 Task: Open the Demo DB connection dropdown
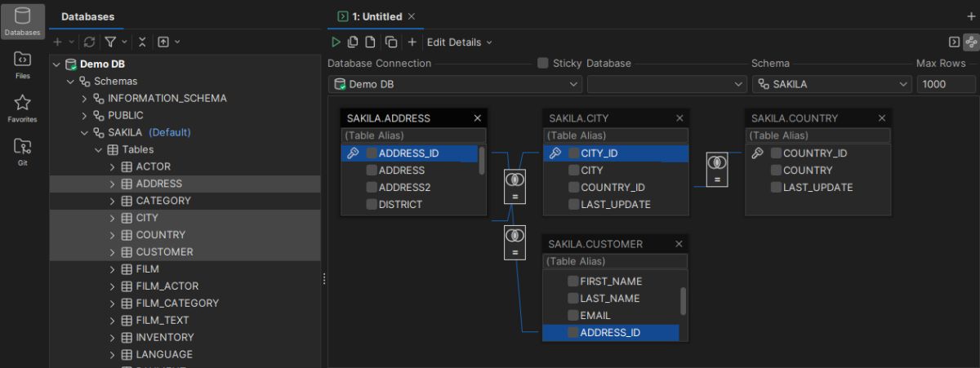[x=456, y=84]
